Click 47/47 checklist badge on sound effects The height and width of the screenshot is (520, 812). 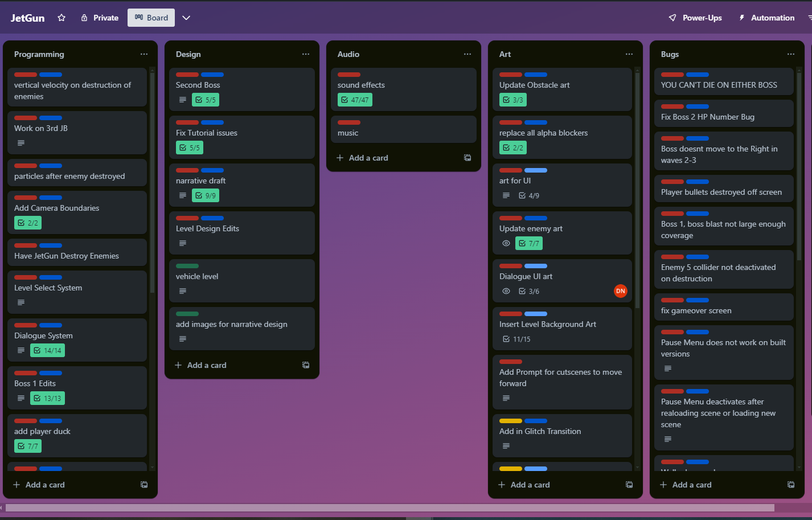coord(355,100)
